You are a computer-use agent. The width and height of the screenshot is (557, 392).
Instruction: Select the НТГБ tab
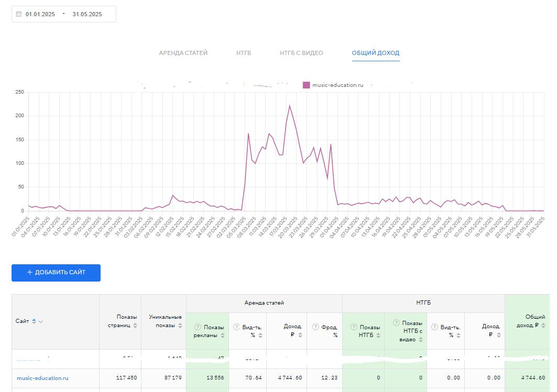[244, 53]
